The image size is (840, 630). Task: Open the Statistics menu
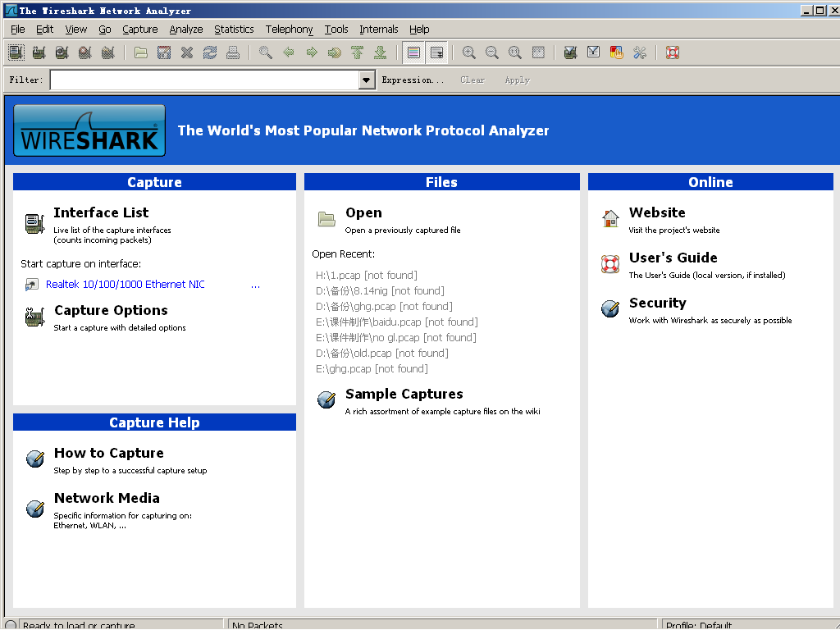(234, 30)
